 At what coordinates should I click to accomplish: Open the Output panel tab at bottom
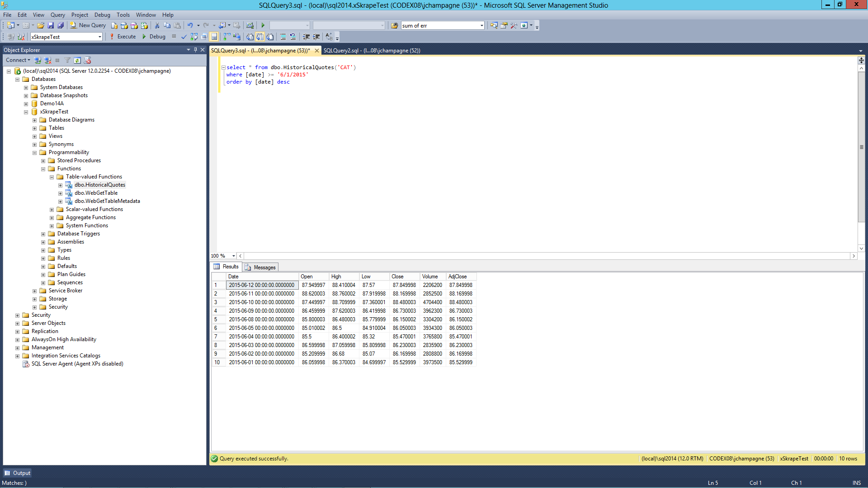point(17,473)
